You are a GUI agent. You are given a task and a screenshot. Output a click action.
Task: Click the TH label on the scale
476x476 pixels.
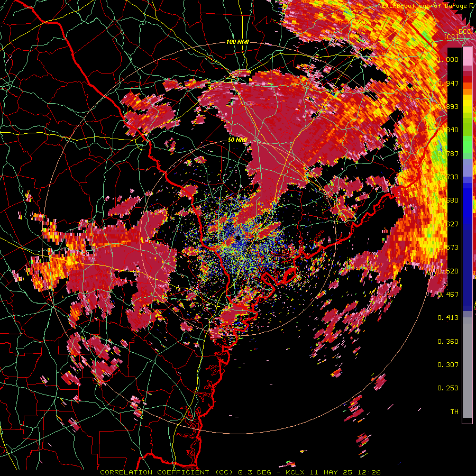click(x=454, y=411)
